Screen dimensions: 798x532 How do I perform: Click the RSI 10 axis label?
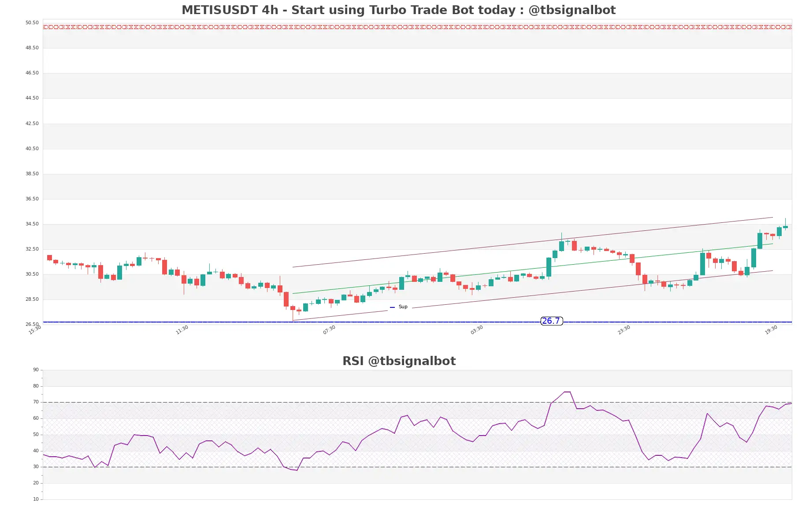(x=36, y=499)
